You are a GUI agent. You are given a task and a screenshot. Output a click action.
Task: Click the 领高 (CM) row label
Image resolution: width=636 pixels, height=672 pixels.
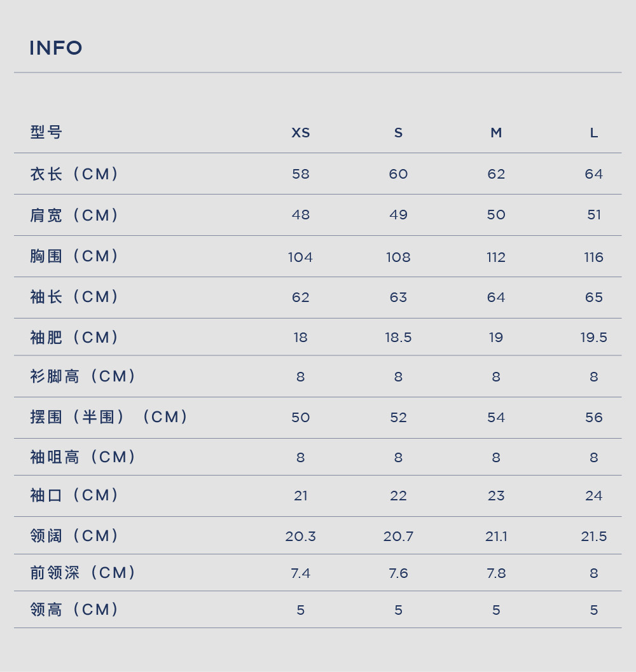click(74, 610)
